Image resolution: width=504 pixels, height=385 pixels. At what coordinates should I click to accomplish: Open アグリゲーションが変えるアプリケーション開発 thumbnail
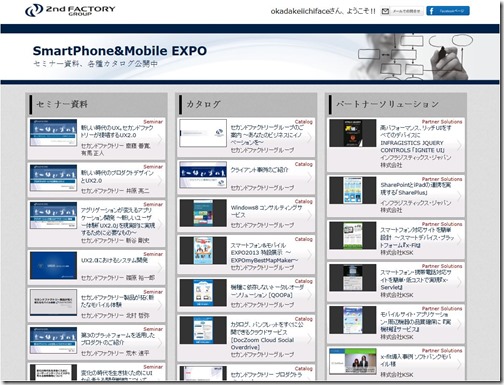(x=53, y=215)
